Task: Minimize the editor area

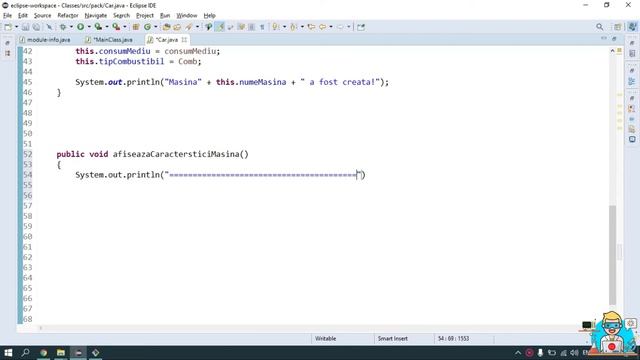Action: 604,38
